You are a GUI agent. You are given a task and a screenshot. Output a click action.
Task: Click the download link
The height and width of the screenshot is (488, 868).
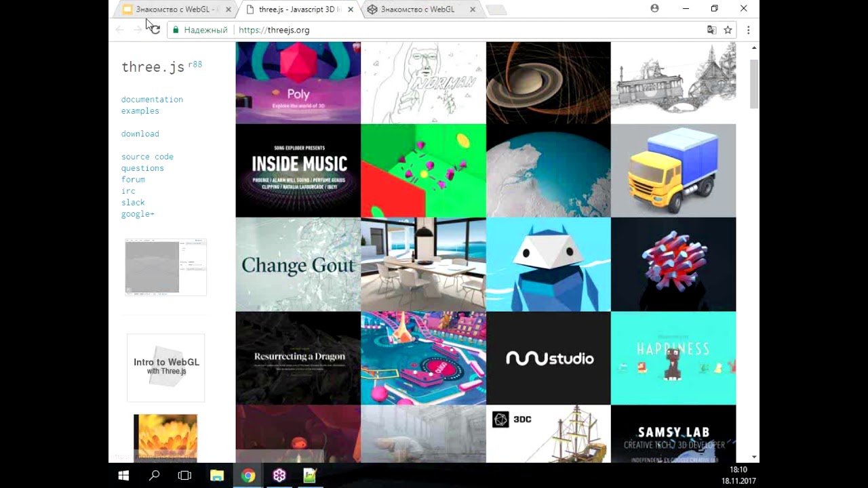pos(140,134)
